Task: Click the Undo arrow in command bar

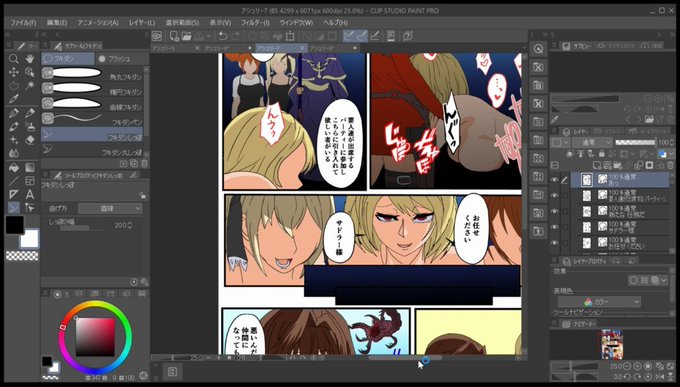Action: 222,36
